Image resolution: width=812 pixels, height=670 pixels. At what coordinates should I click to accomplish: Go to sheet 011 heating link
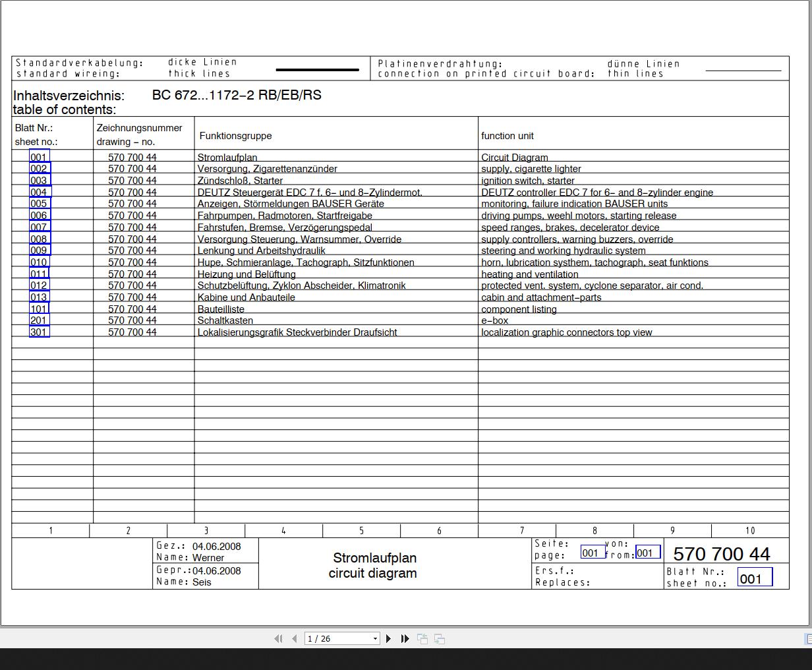pyautogui.click(x=40, y=274)
